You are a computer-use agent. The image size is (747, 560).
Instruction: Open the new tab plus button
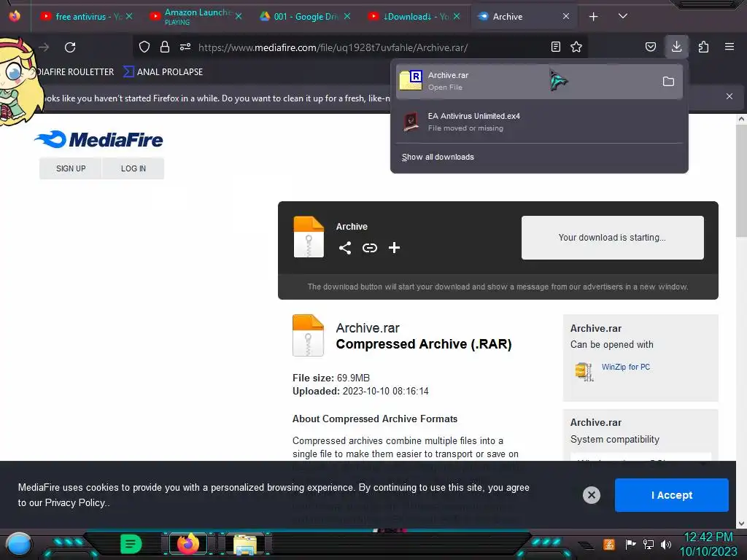coord(593,17)
